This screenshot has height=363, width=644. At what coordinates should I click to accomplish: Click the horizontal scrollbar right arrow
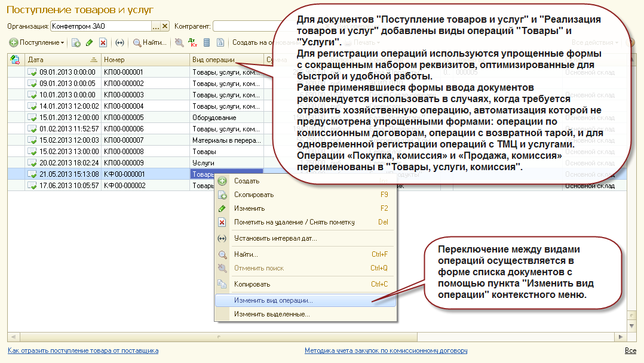coord(620,337)
